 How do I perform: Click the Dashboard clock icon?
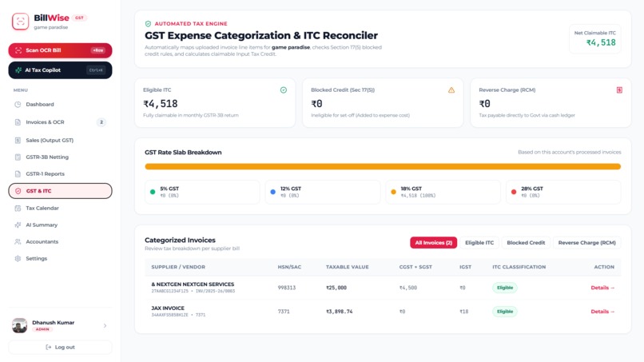pyautogui.click(x=18, y=105)
